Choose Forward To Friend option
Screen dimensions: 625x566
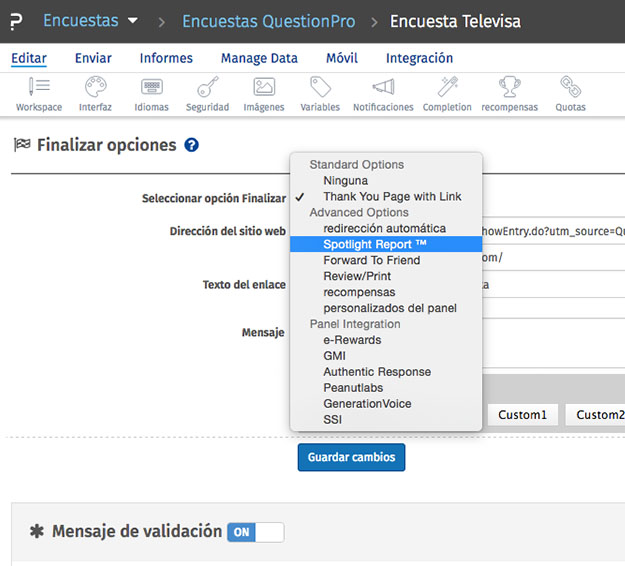click(386, 260)
